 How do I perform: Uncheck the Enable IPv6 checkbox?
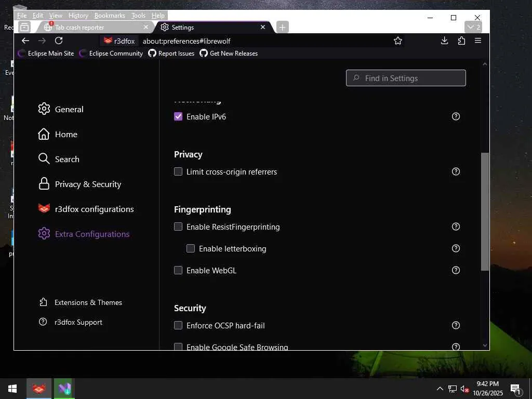(x=178, y=116)
